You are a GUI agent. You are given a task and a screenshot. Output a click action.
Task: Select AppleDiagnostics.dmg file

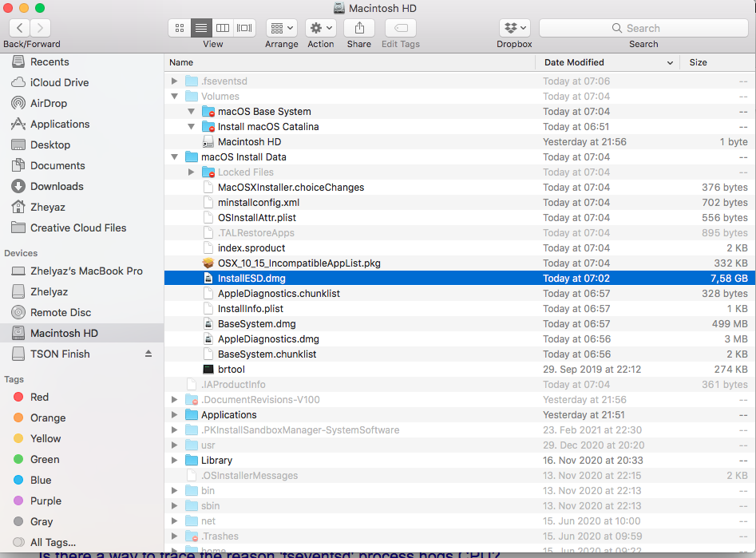(x=460, y=339)
